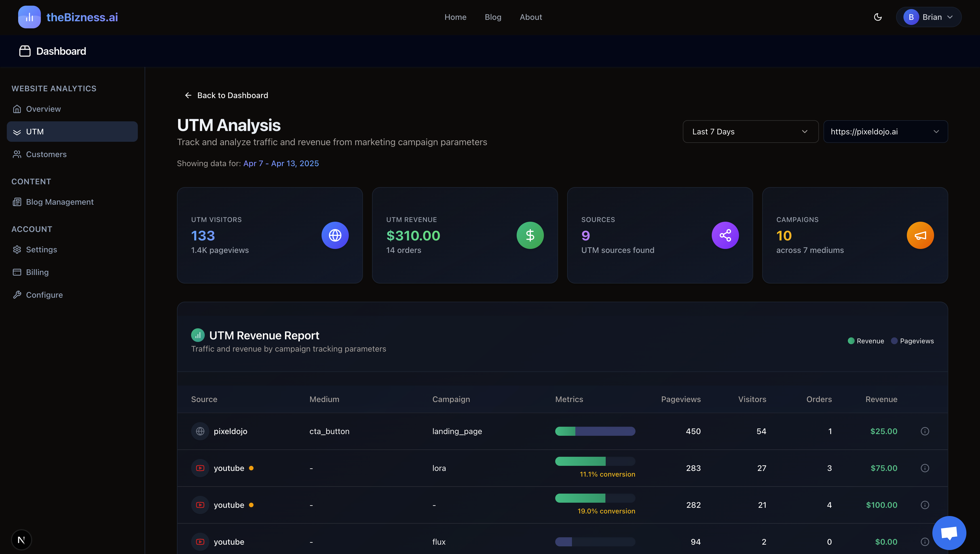Open the pixeldojo.ai site dropdown
Image resolution: width=980 pixels, height=554 pixels.
pos(885,132)
